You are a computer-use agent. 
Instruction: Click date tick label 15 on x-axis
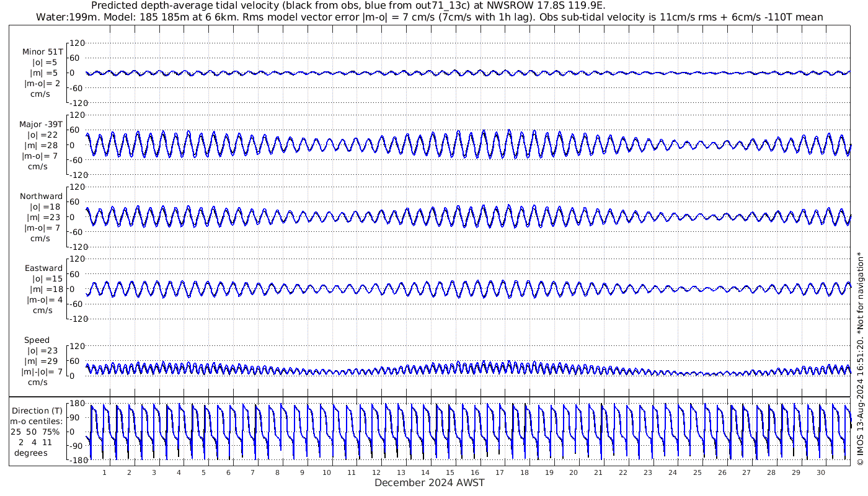click(450, 472)
